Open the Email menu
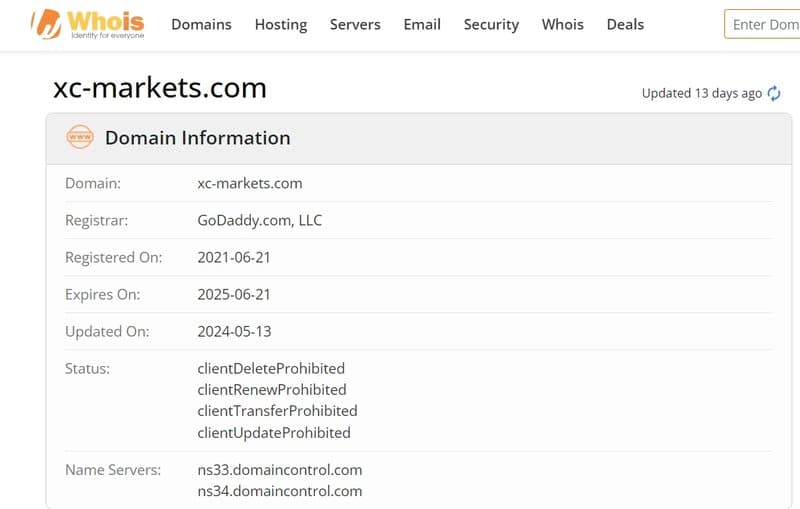This screenshot has height=509, width=800. 422,24
